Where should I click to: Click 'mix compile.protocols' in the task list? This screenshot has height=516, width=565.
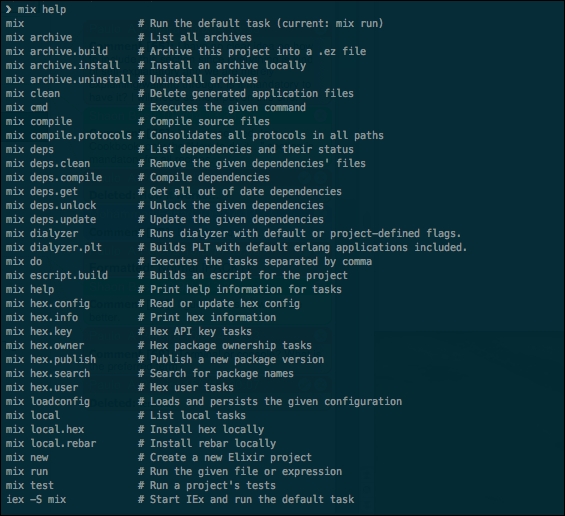pos(69,135)
